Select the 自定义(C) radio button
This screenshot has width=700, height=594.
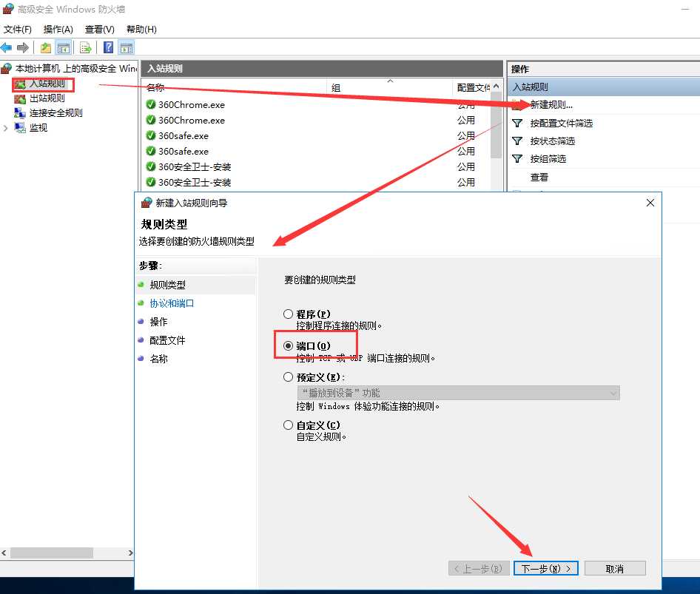(x=289, y=425)
